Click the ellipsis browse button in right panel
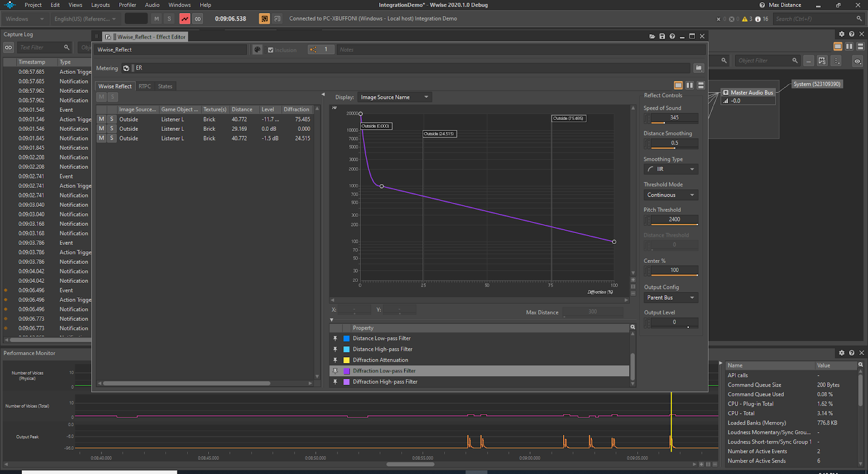The image size is (868, 474). (809, 61)
